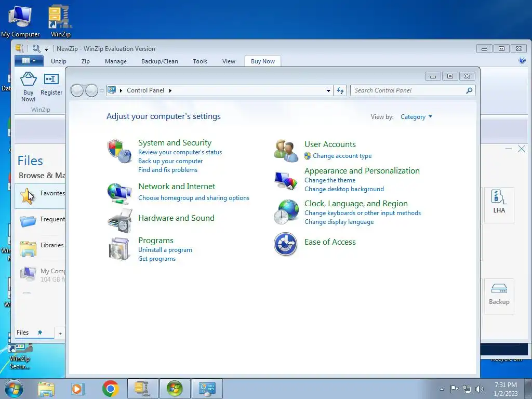Viewport: 532px width, 399px height.
Task: Click Back up your computer link
Action: tap(170, 161)
